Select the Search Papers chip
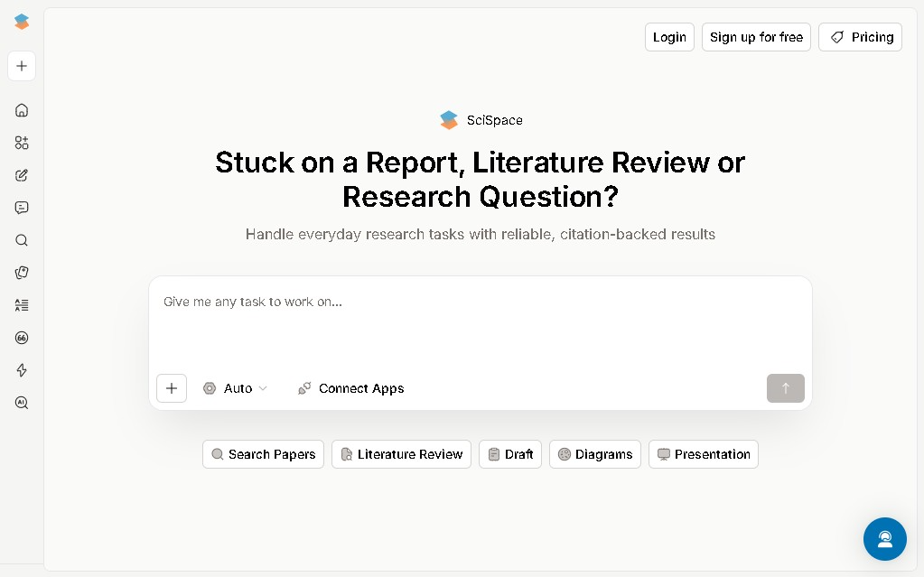 tap(264, 454)
